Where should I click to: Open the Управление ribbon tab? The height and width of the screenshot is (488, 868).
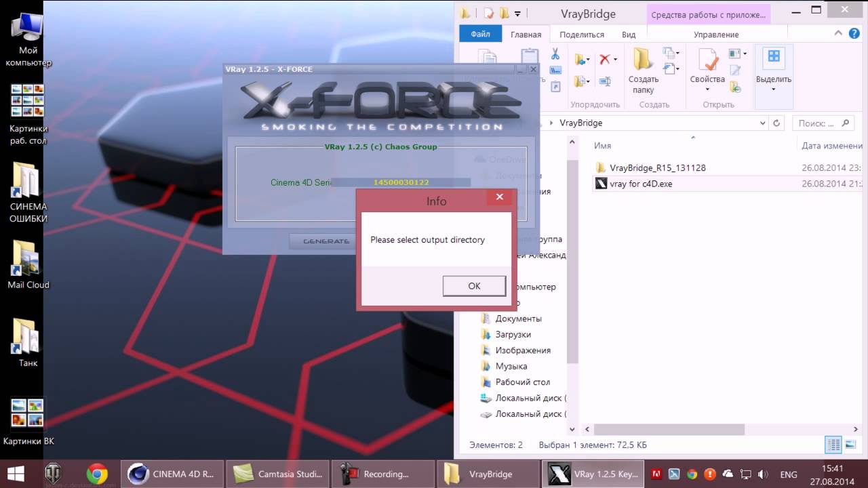(x=716, y=35)
